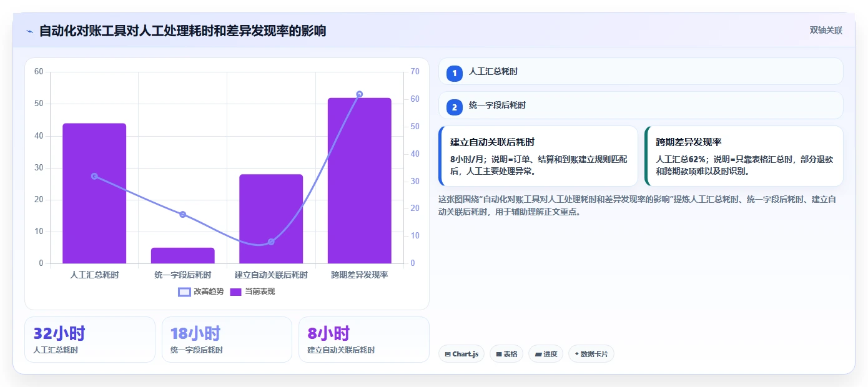
Task: Click the 人工汇总耗时 bar in chart
Action: pos(94,193)
